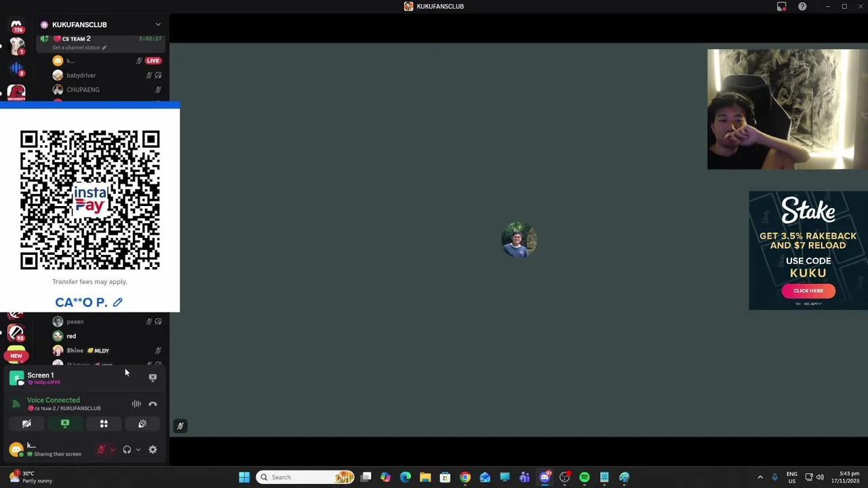Click the InstaPay QR code
Viewport: 868px width, 488px height.
[x=90, y=201]
